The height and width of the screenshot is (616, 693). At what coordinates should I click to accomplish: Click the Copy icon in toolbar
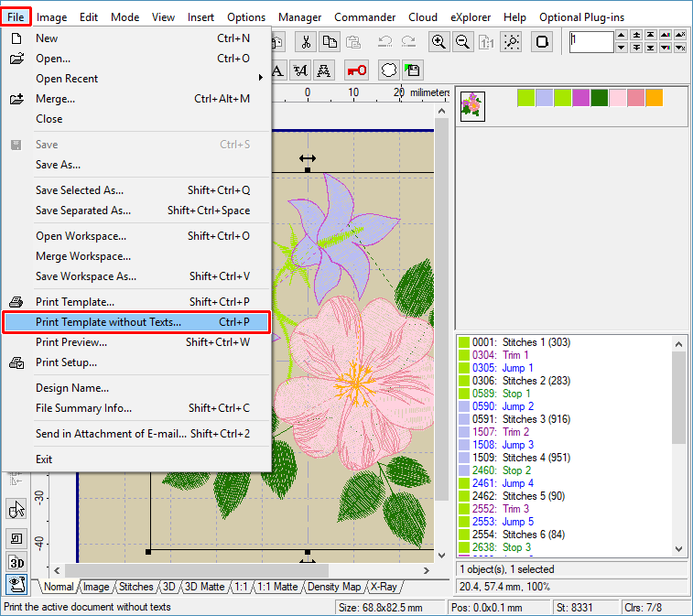330,42
